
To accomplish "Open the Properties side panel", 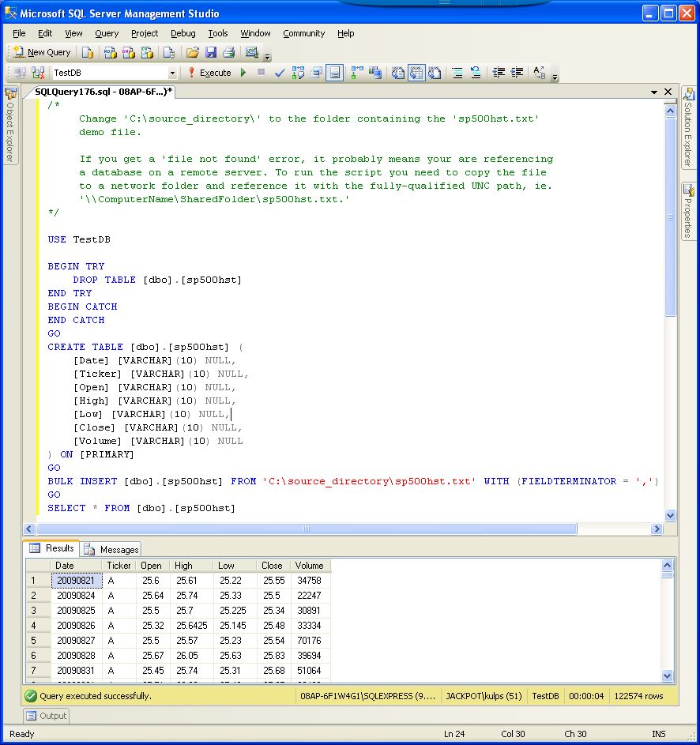I will 688,212.
